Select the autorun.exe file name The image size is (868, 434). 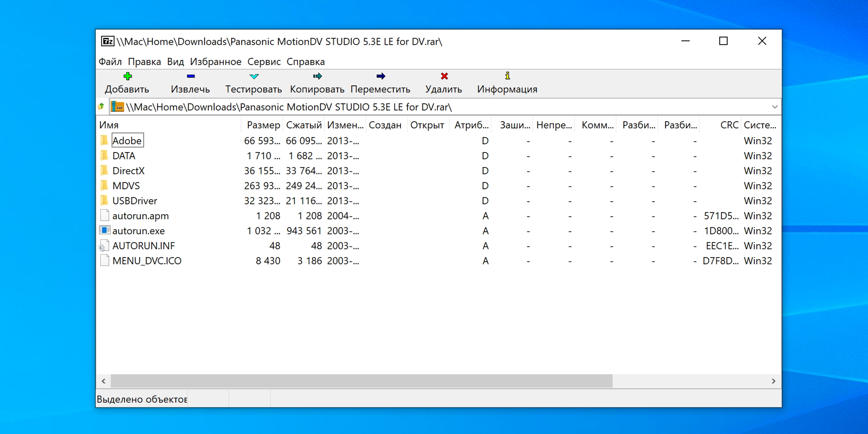(139, 231)
